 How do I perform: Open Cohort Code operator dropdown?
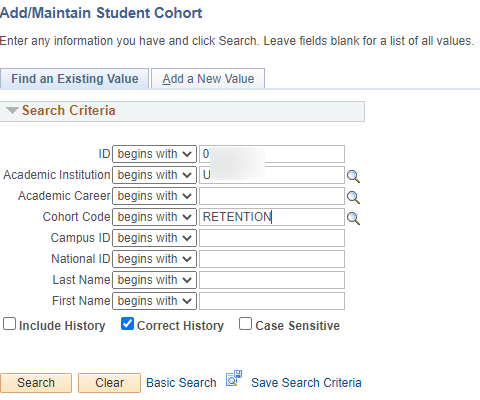coord(154,217)
